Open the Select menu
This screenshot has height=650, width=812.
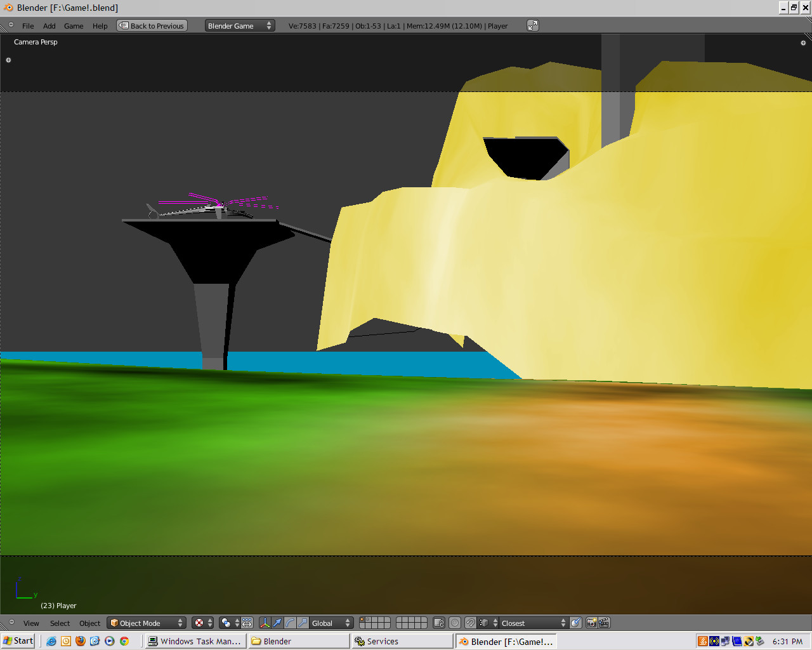click(x=60, y=623)
